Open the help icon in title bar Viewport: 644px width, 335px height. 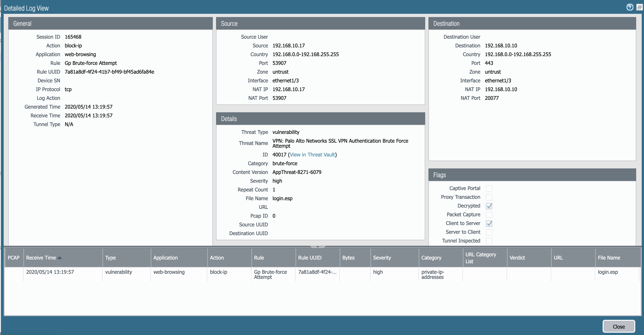[x=630, y=7]
